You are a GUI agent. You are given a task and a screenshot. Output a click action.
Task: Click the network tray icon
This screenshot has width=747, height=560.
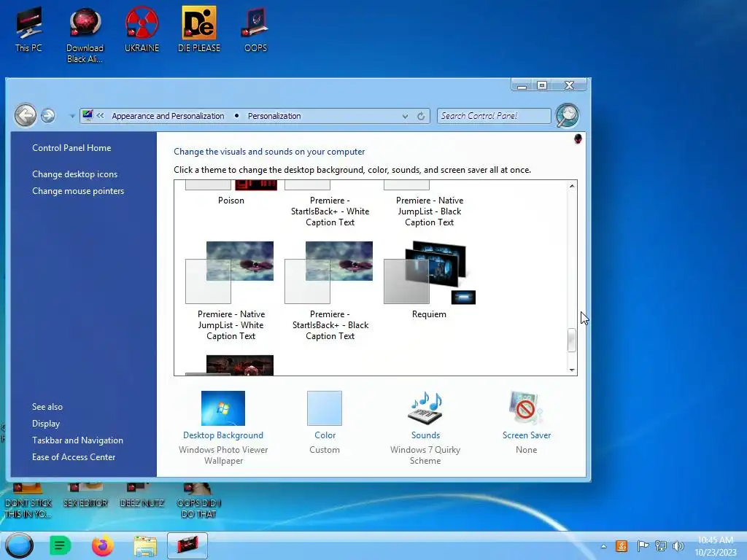coord(660,546)
